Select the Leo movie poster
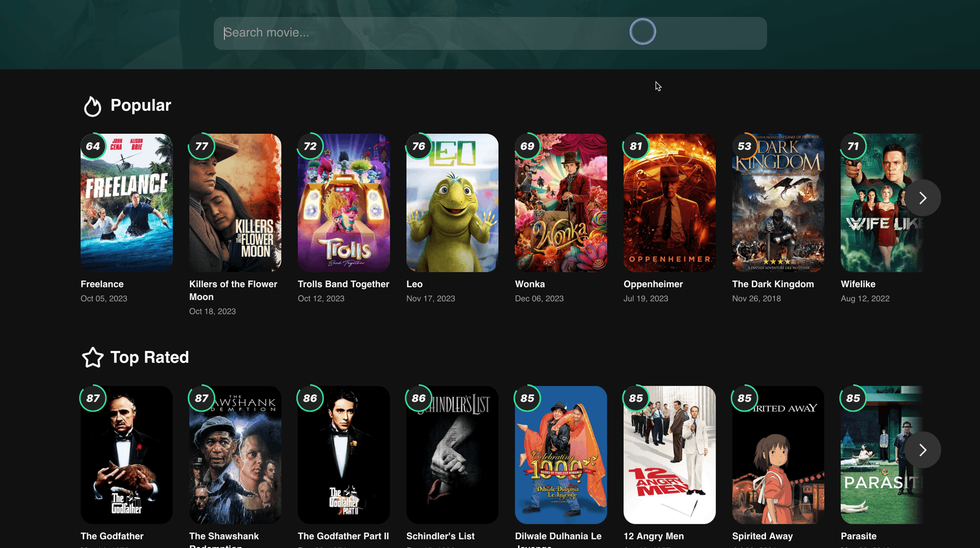The height and width of the screenshot is (548, 980). pos(452,203)
